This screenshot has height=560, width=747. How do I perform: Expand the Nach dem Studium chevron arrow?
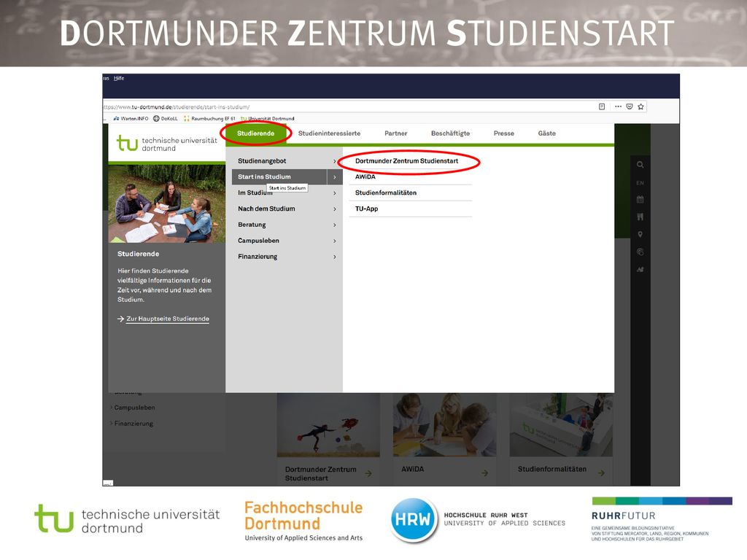[335, 209]
